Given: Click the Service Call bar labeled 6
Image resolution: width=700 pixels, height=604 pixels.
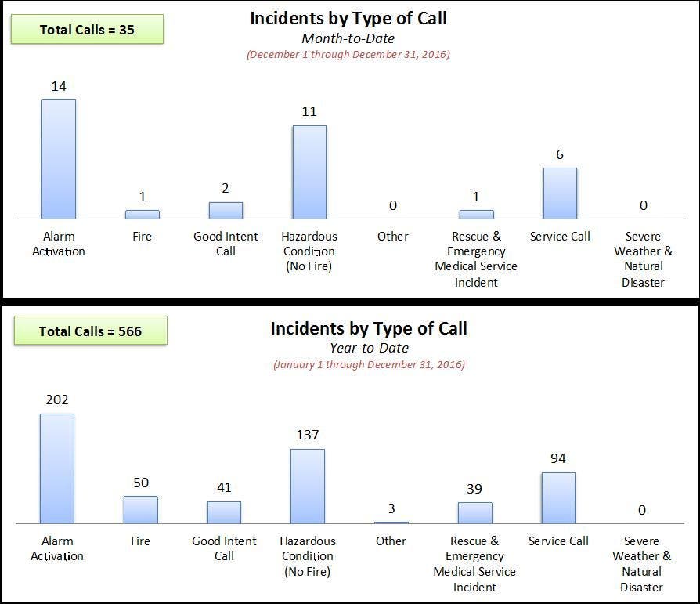Looking at the screenshot, I should click(x=560, y=193).
